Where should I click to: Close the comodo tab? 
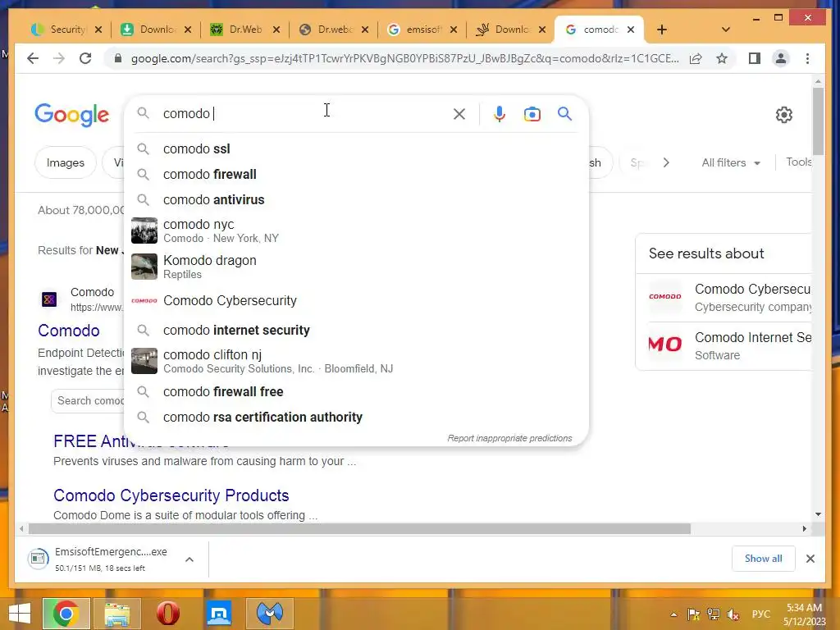pyautogui.click(x=631, y=30)
